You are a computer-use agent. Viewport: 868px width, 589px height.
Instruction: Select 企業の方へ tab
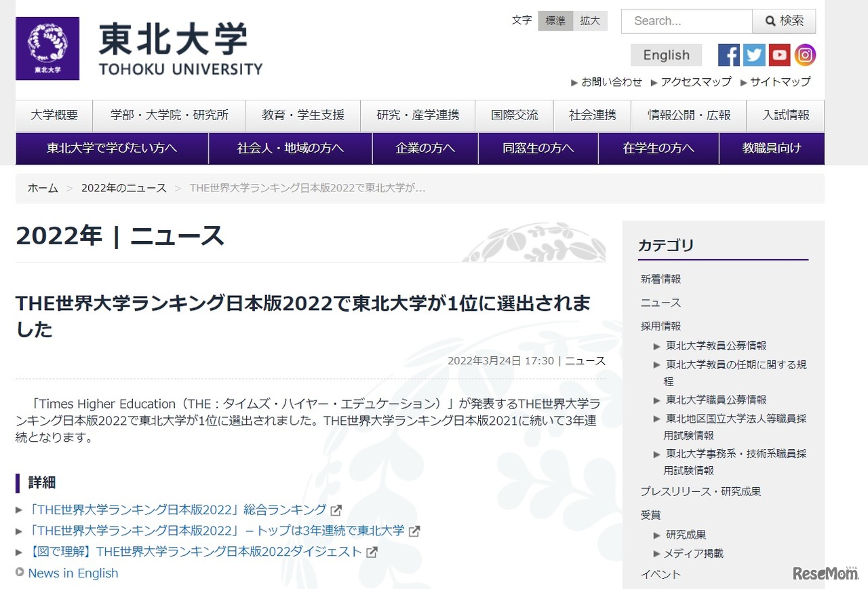click(426, 149)
